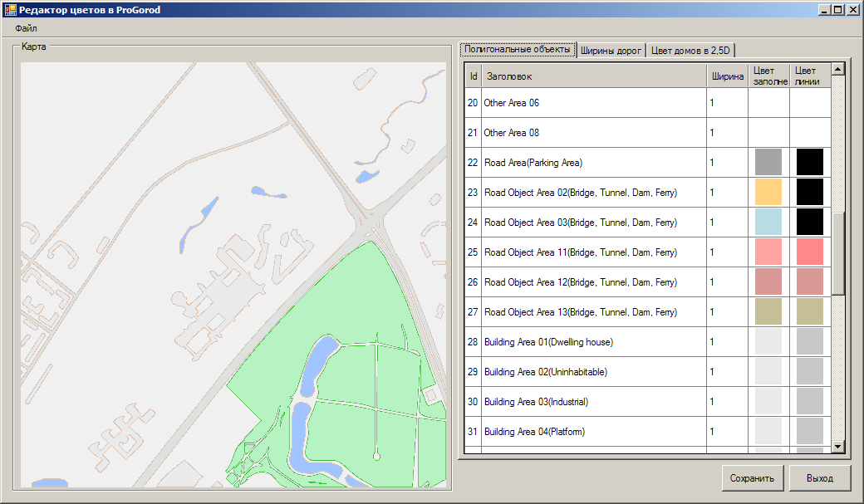This screenshot has width=864, height=504.
Task: Switch to Ширины дорог tab
Action: (611, 51)
